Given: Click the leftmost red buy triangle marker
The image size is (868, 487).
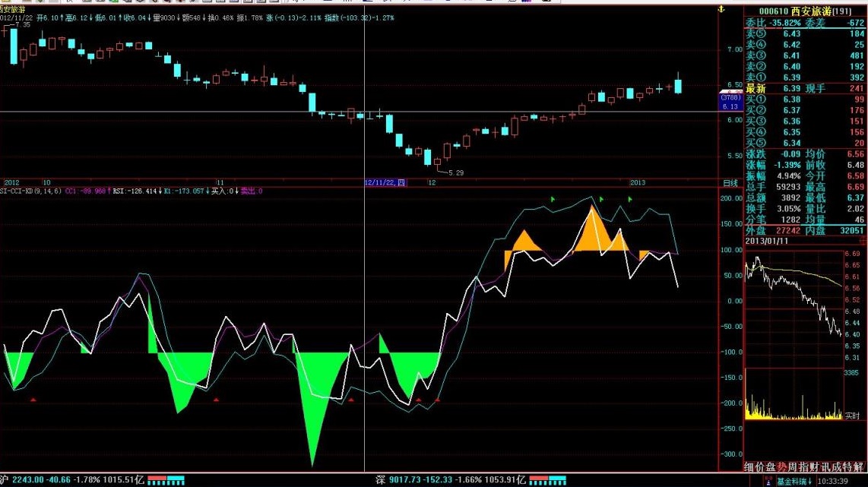Looking at the screenshot, I should tap(33, 399).
